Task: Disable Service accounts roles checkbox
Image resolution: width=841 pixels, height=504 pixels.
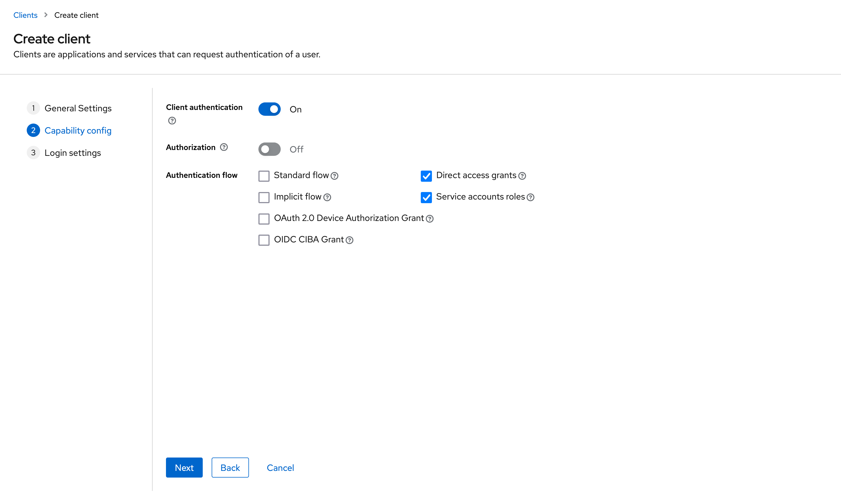Action: pyautogui.click(x=426, y=197)
